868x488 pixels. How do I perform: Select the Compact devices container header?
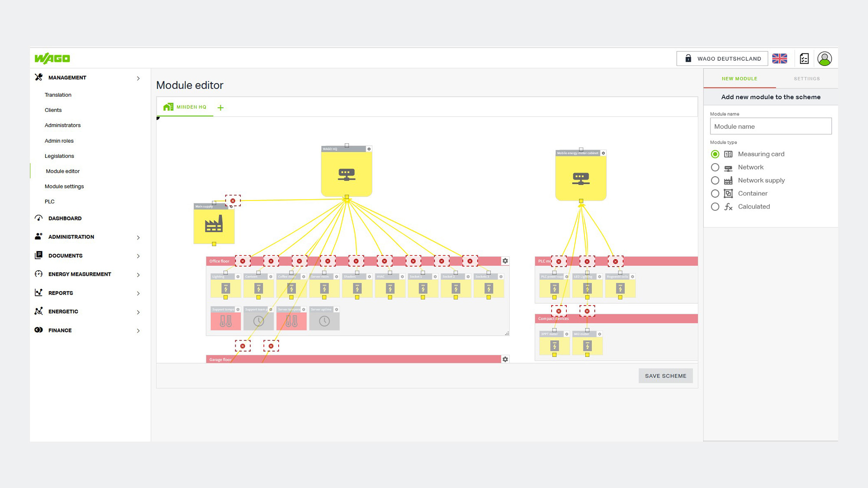[x=616, y=319]
